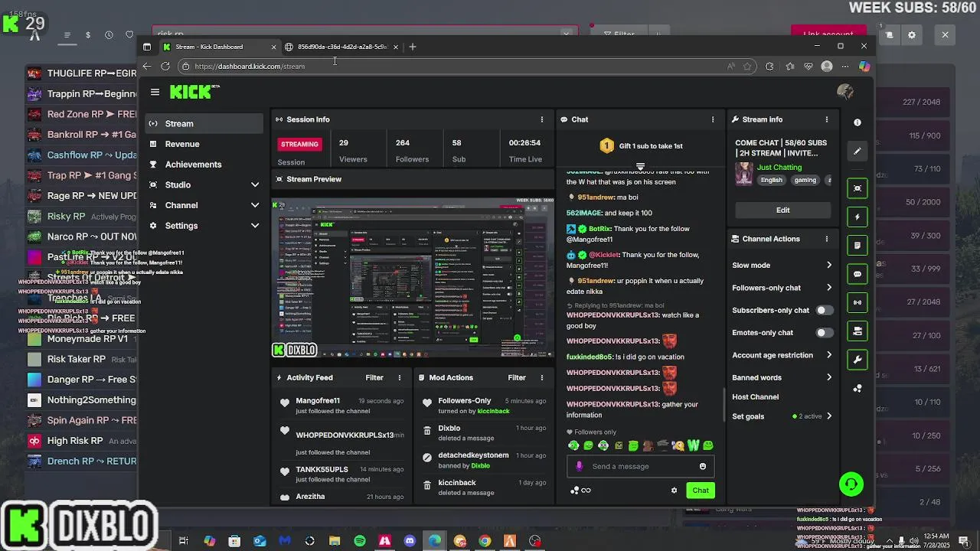Screen dimensions: 980x551
Task: Click the wrench icon in right toolbar
Action: tap(857, 360)
